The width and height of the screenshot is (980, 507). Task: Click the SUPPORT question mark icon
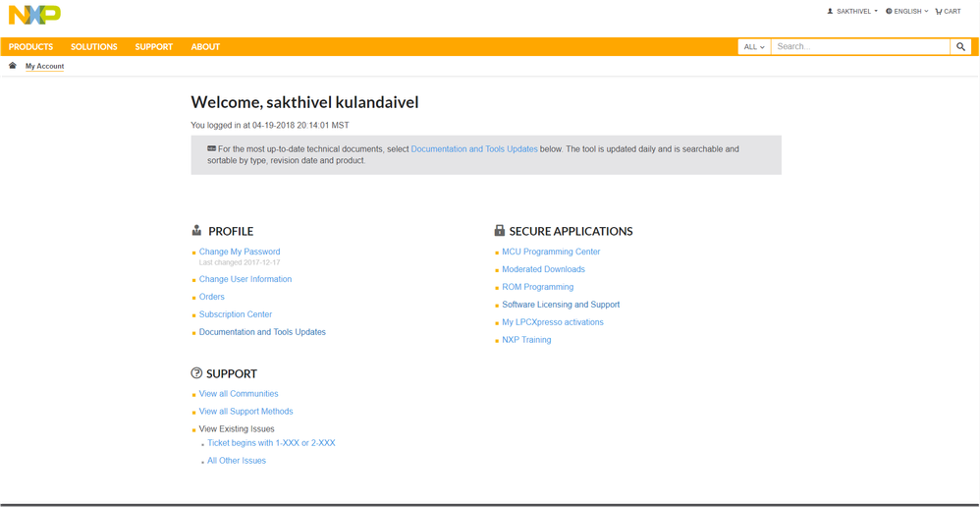(x=196, y=373)
